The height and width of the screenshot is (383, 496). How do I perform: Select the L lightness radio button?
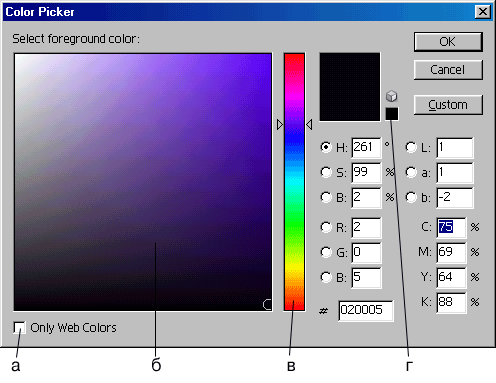click(411, 147)
